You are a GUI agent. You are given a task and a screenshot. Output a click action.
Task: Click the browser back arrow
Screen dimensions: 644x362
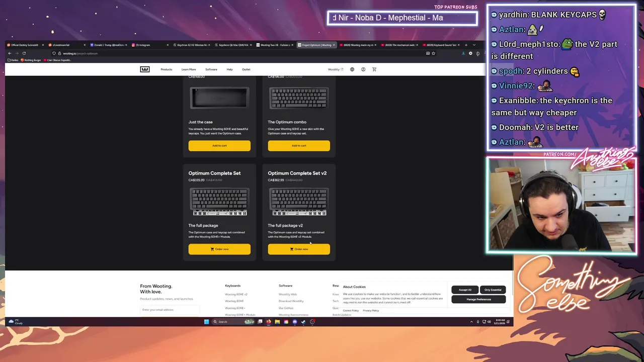click(x=10, y=53)
